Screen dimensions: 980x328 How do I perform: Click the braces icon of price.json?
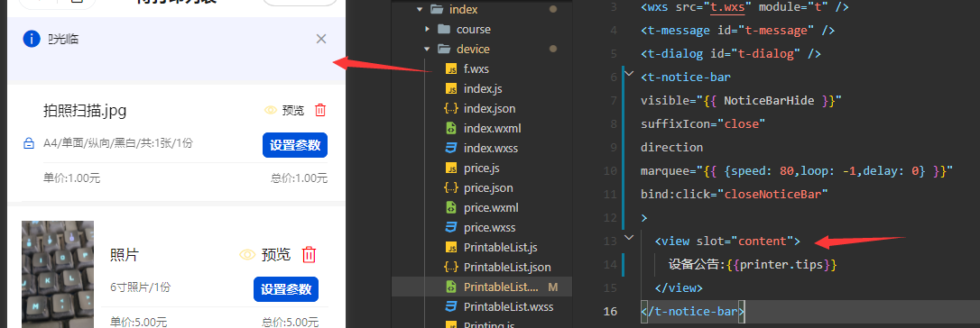tap(450, 187)
